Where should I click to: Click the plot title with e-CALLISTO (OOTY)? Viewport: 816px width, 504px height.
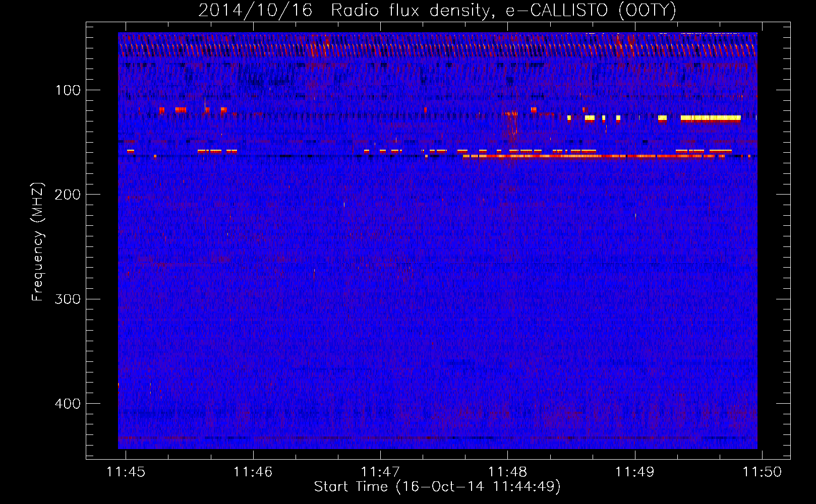[437, 10]
